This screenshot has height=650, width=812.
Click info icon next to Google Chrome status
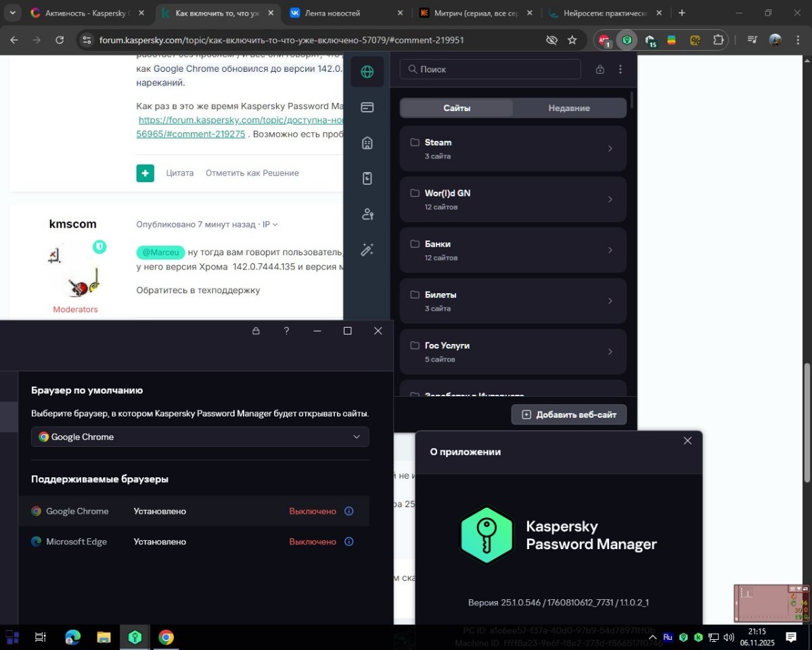pos(349,511)
